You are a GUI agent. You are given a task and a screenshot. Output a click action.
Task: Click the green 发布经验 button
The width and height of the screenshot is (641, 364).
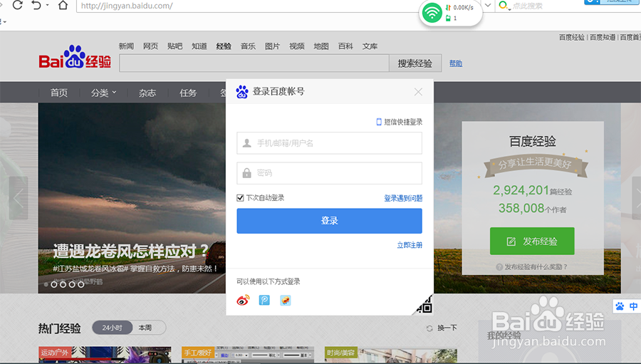pyautogui.click(x=532, y=241)
